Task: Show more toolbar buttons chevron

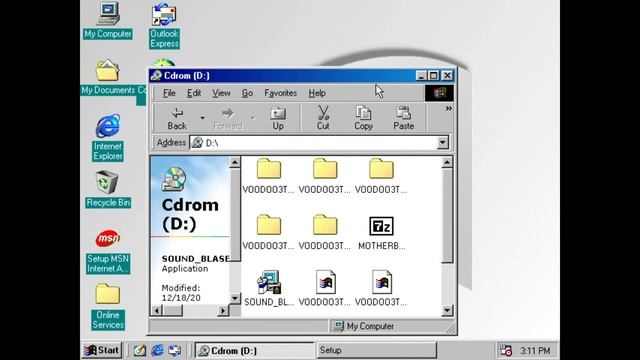Action: click(448, 109)
